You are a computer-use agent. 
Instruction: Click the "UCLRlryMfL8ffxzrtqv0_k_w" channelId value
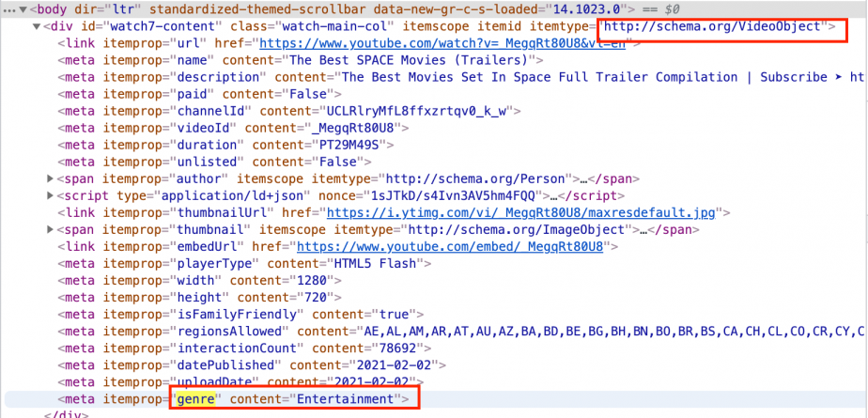(x=416, y=111)
